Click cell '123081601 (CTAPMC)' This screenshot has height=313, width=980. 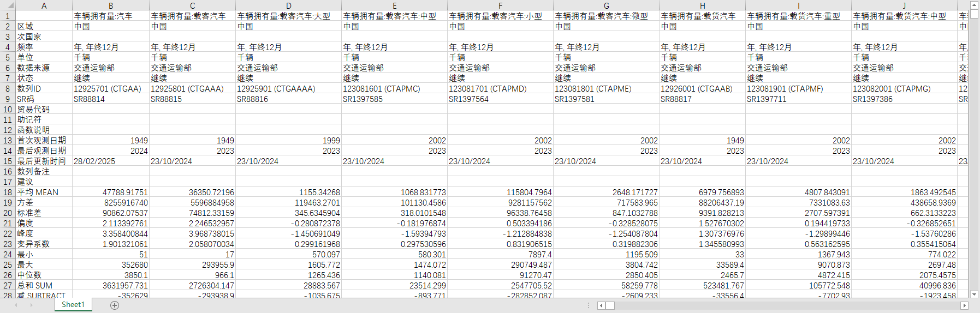coord(394,88)
